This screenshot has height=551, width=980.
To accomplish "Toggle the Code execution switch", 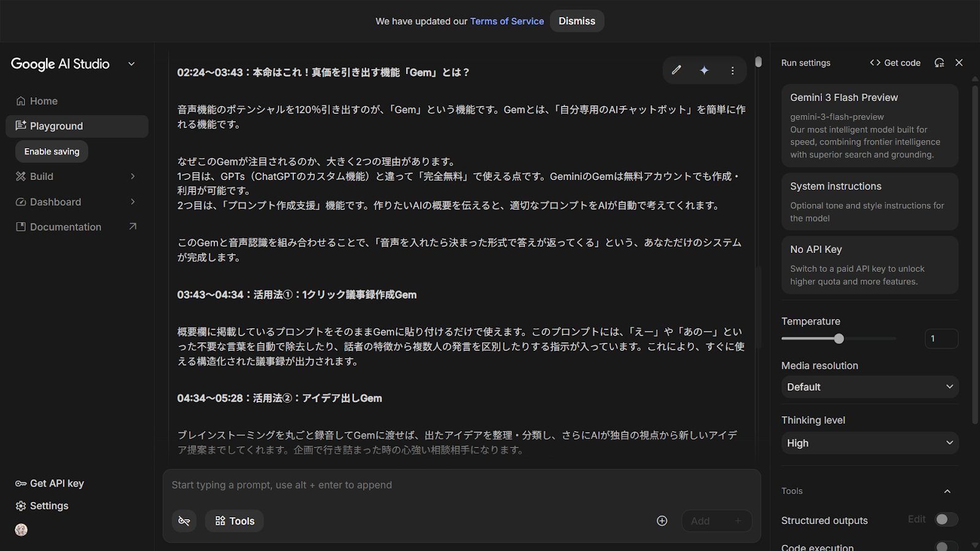I will 946,546.
